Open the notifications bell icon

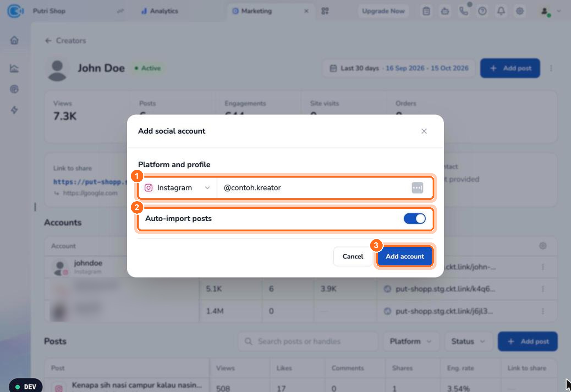tap(501, 11)
